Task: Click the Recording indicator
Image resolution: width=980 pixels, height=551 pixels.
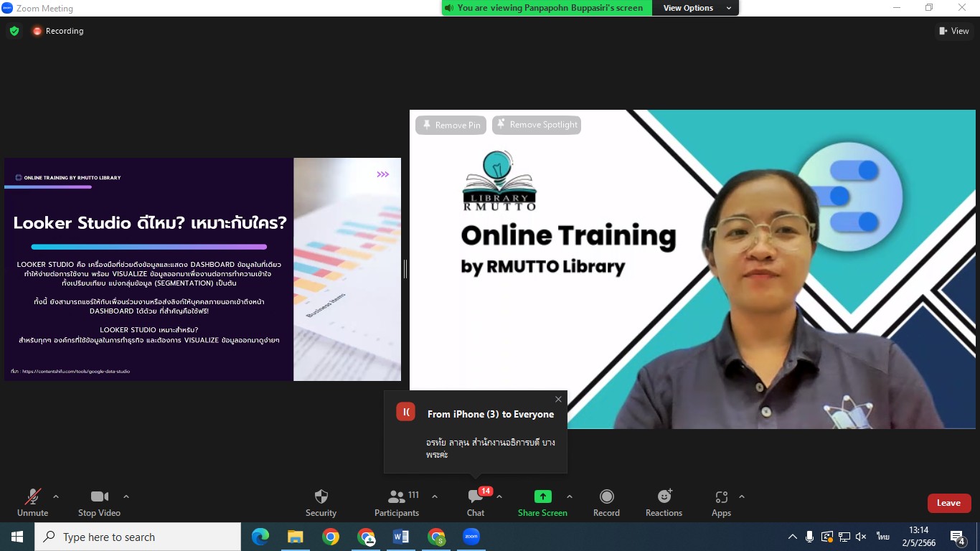Action: pyautogui.click(x=57, y=31)
